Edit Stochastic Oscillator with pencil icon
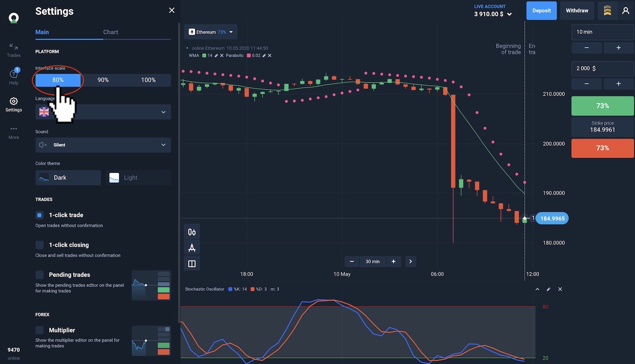 549,289
